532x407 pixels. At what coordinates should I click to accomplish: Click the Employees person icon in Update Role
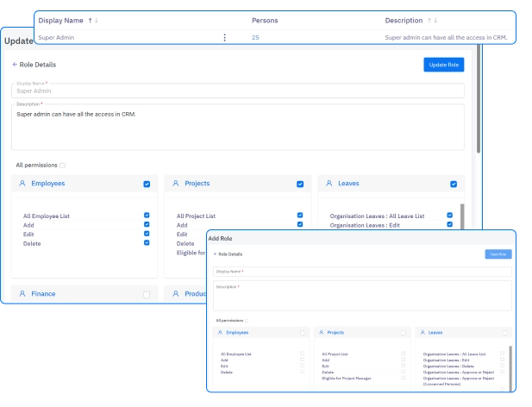pyautogui.click(x=22, y=184)
